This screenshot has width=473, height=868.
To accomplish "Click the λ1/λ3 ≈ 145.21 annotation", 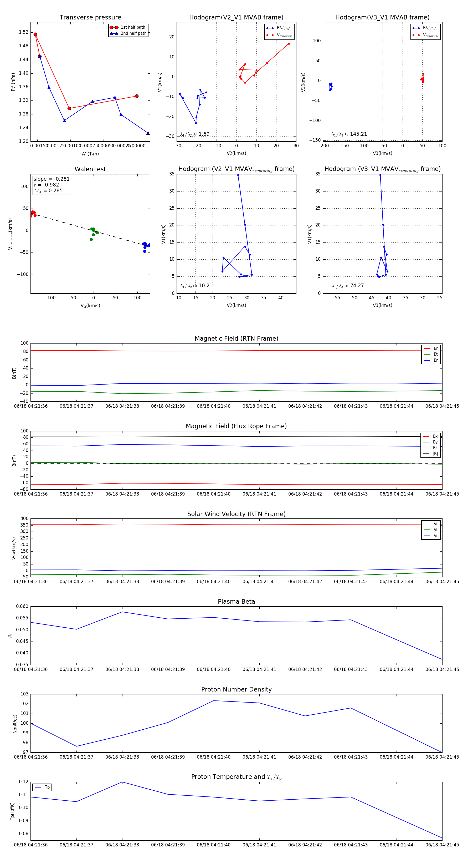I will 349,134.
